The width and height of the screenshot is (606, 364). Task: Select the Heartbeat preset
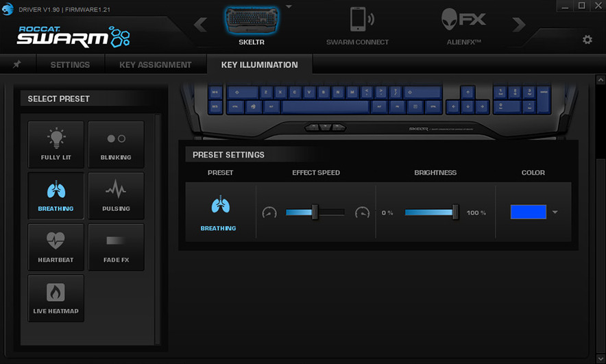click(x=56, y=247)
